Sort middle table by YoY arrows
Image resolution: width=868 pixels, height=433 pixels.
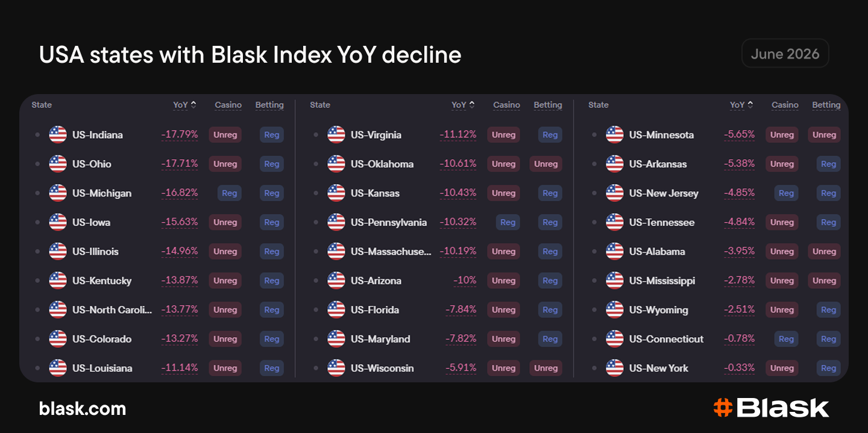(x=472, y=104)
